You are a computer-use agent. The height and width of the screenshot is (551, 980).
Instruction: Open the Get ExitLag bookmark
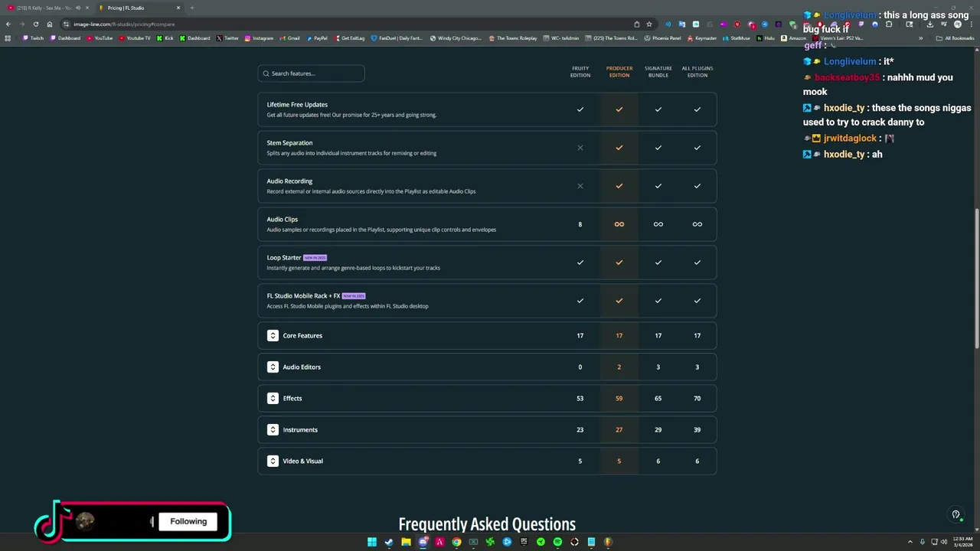coord(349,37)
